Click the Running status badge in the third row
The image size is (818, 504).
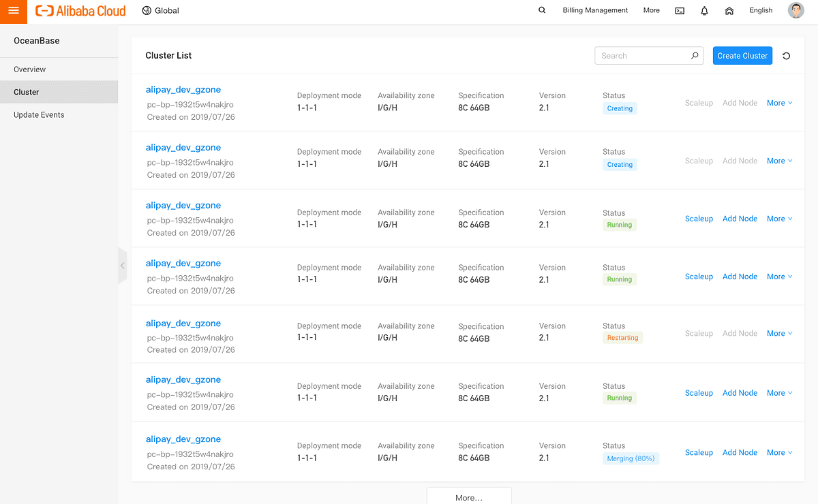coord(619,225)
